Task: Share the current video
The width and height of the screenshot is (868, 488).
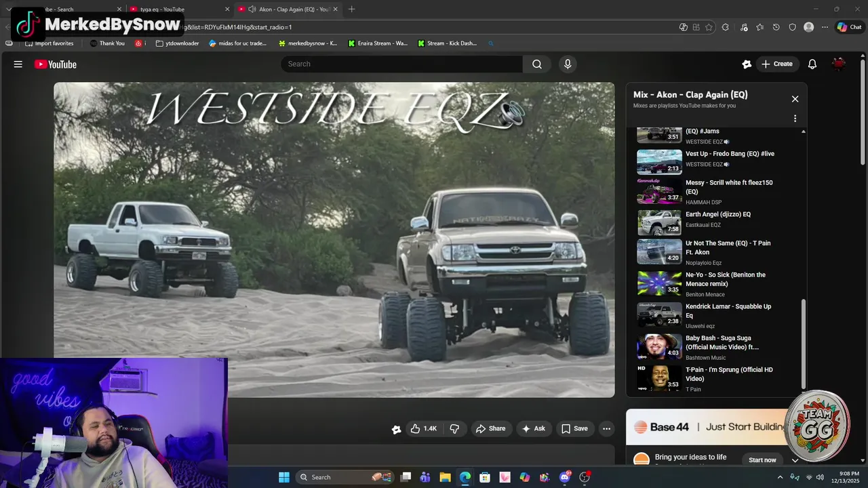Action: 490,428
